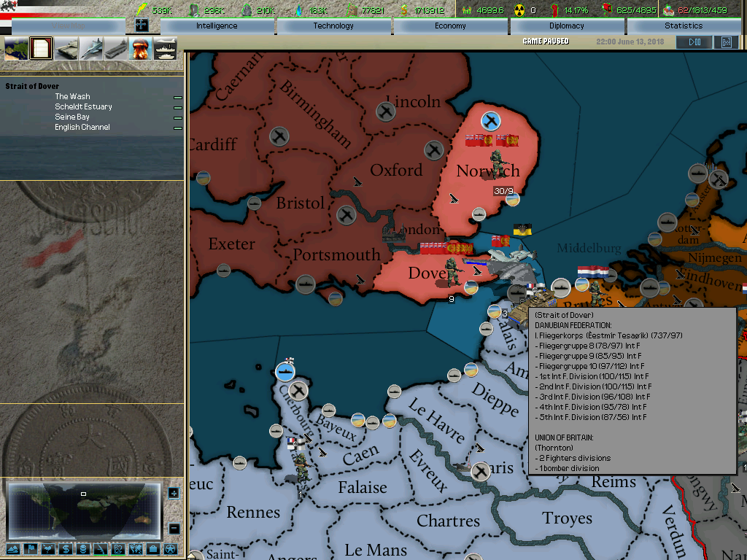Viewport: 747px width, 560px height.
Task: Click the world globe view icon
Action: [x=16, y=49]
